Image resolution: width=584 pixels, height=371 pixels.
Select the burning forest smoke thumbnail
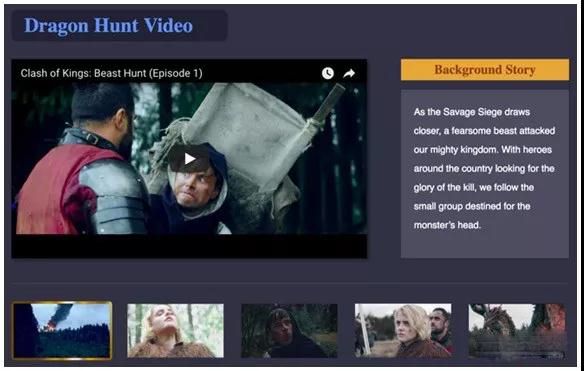tap(62, 330)
